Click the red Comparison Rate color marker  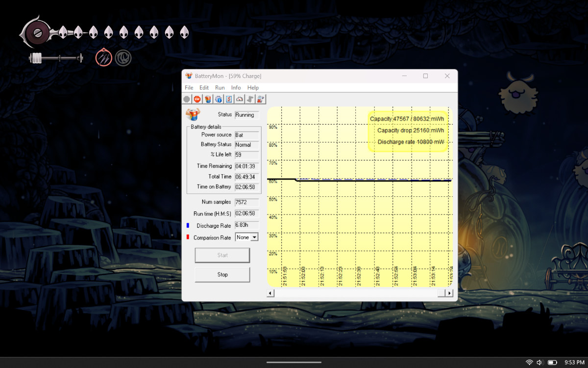pyautogui.click(x=188, y=237)
